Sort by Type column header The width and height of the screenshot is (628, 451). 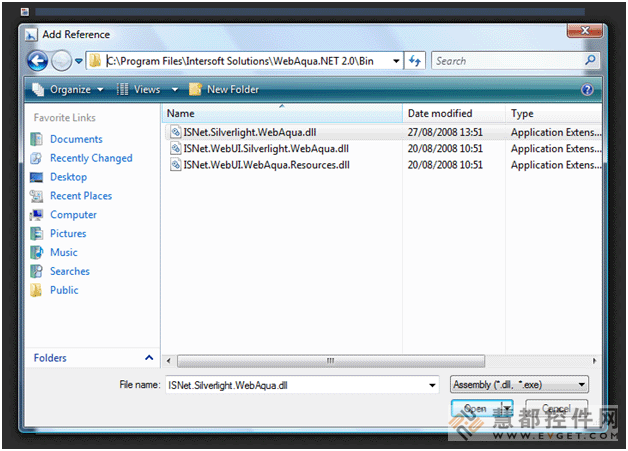coord(554,113)
